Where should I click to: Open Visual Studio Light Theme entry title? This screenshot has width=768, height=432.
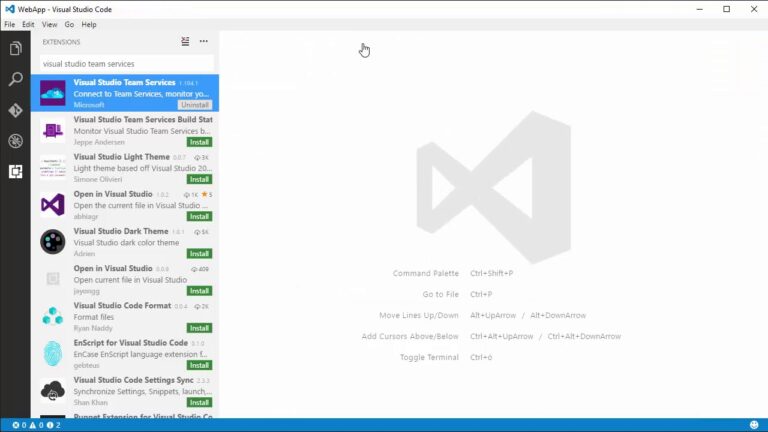pos(121,157)
